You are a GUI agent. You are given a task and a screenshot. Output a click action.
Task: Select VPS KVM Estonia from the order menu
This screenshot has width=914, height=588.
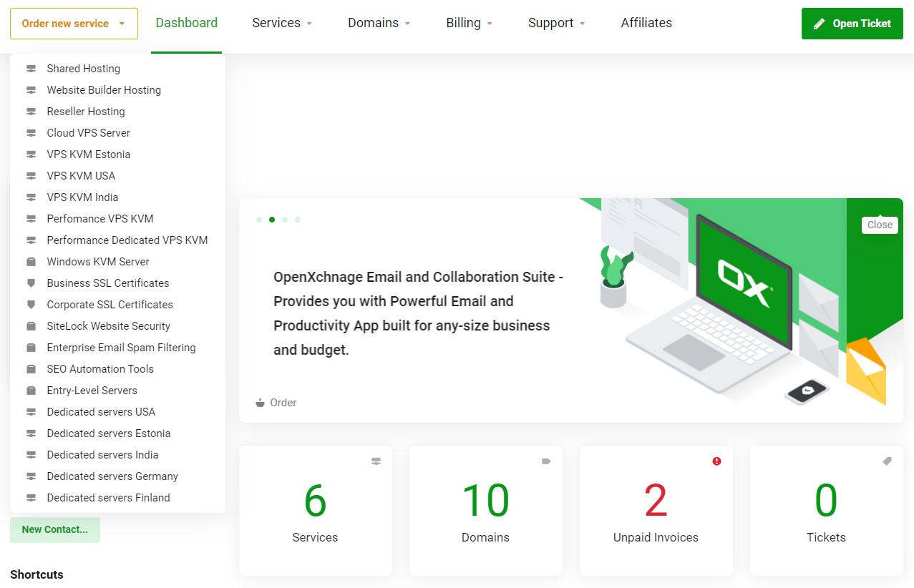(x=88, y=154)
